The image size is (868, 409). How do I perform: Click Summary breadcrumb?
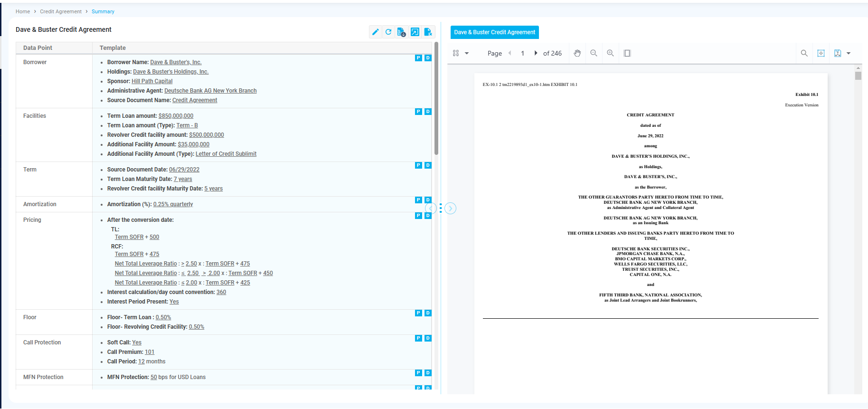(x=103, y=11)
